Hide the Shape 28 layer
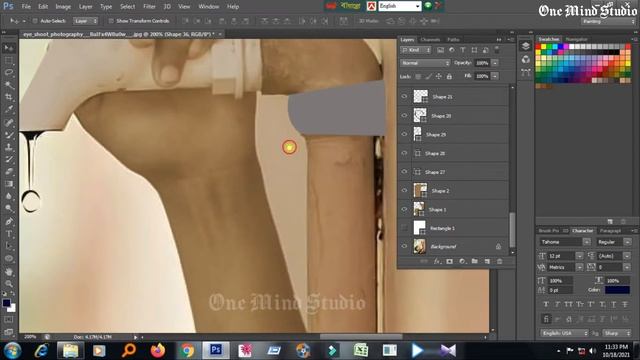640x360 pixels. [404, 153]
